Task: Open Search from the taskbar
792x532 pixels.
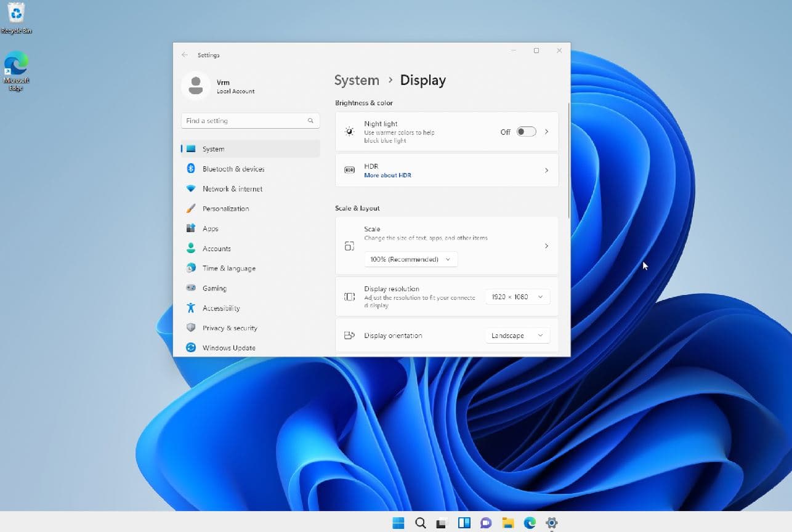Action: [x=420, y=523]
